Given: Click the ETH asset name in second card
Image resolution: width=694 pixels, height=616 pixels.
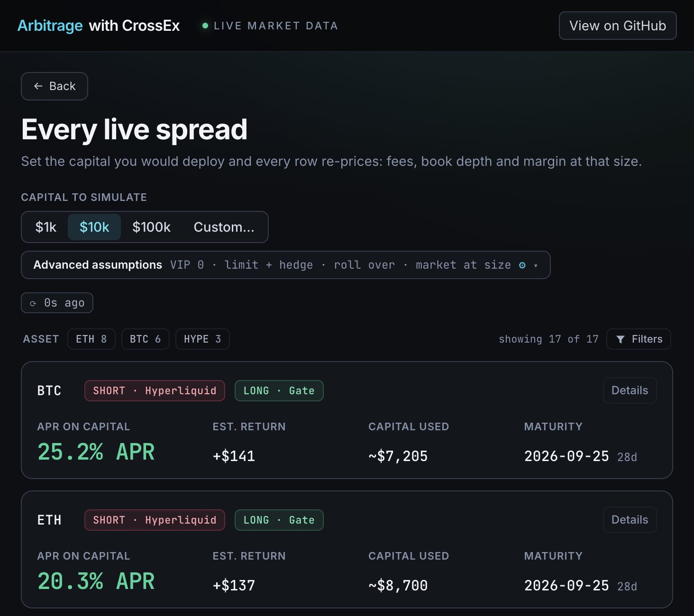Looking at the screenshot, I should click(49, 520).
